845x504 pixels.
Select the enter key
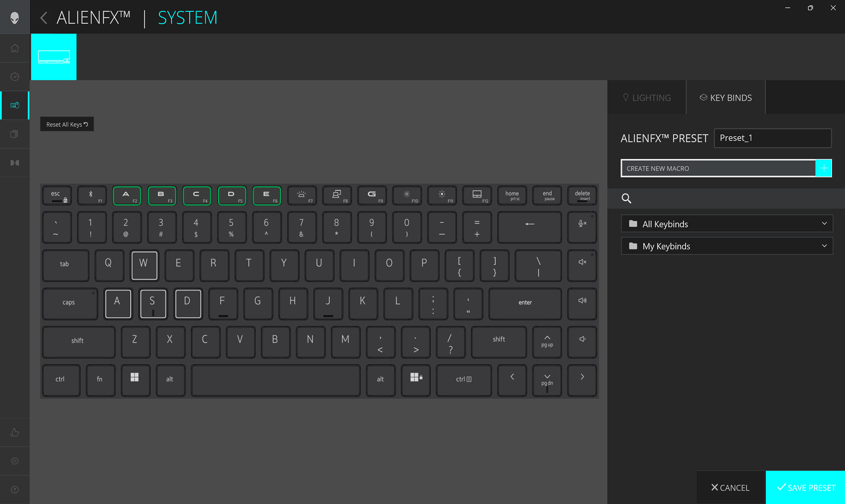coord(526,304)
